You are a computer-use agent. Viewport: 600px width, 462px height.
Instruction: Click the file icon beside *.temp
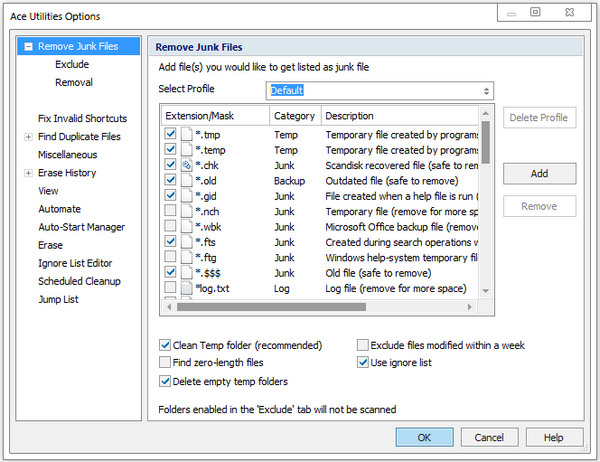186,150
